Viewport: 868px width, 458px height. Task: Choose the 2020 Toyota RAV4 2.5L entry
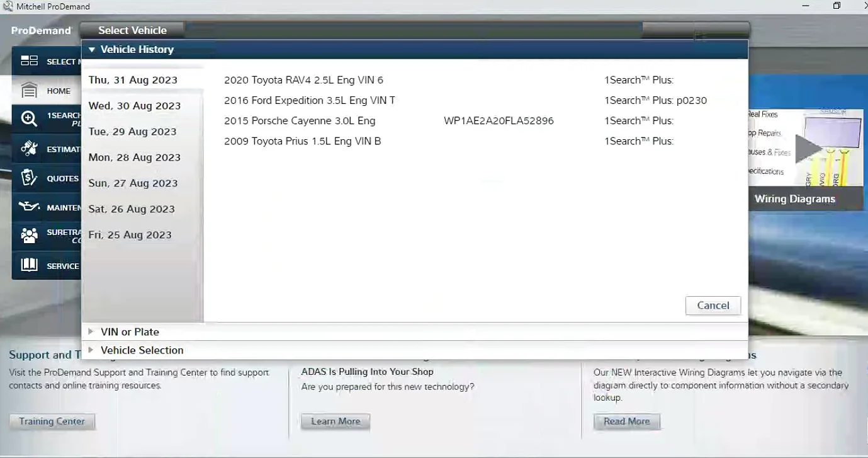pos(303,80)
